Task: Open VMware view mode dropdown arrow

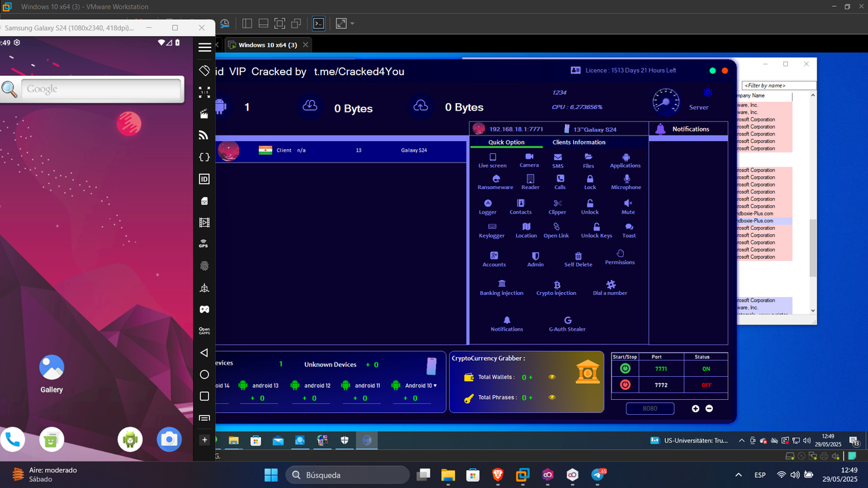Action: 353,23
